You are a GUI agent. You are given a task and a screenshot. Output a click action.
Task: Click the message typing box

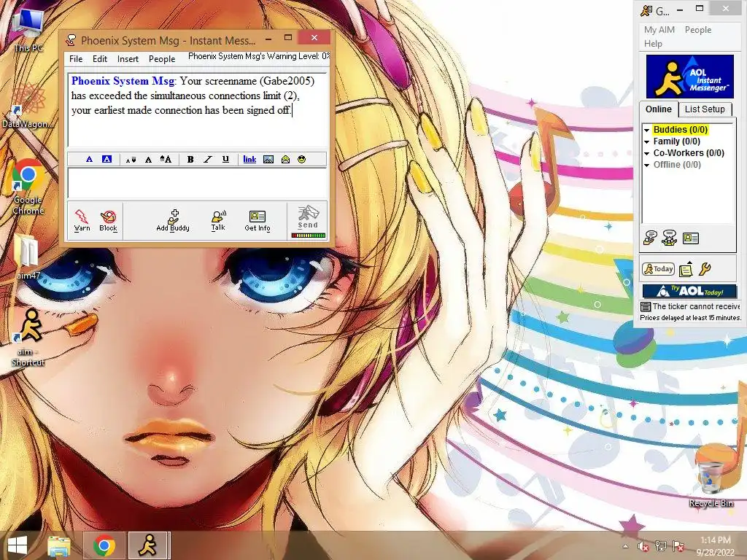point(197,183)
